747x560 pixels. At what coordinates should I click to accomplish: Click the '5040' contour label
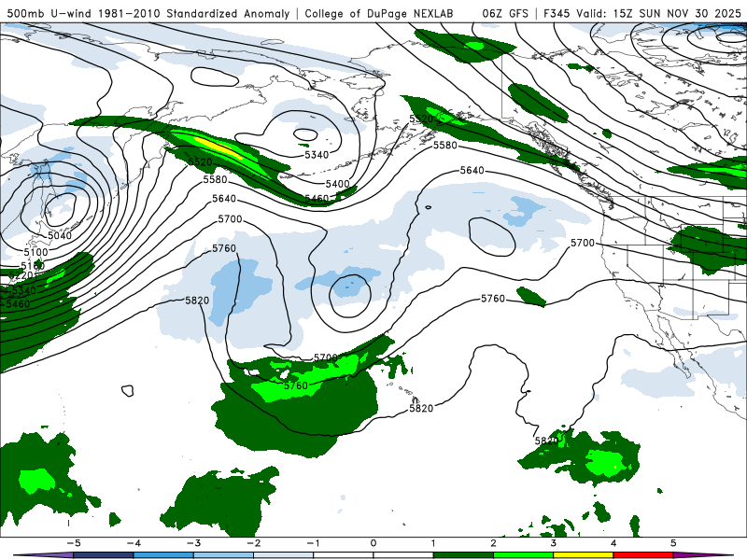coord(60,235)
